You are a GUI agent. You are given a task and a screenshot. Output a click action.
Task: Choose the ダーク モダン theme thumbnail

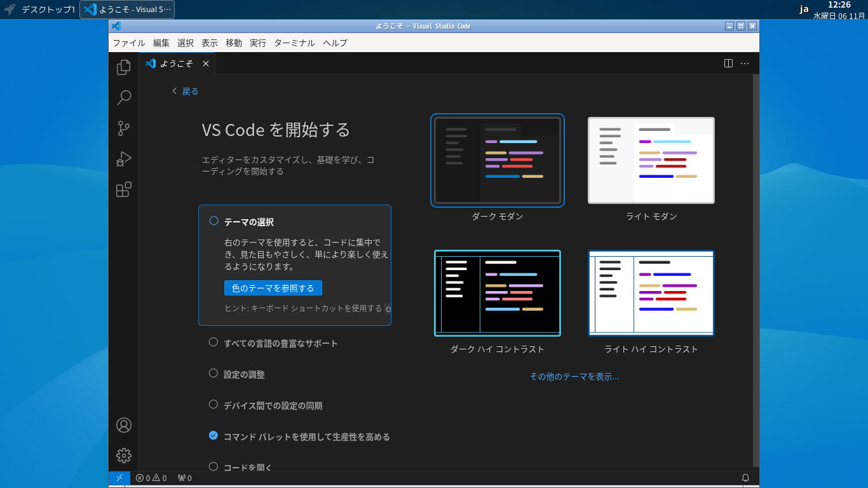point(498,160)
